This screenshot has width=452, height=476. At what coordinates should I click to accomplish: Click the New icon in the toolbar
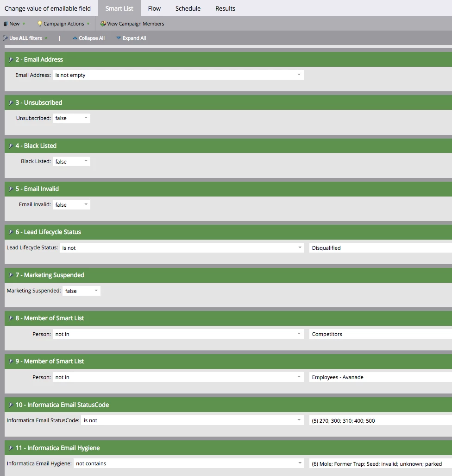(x=5, y=24)
